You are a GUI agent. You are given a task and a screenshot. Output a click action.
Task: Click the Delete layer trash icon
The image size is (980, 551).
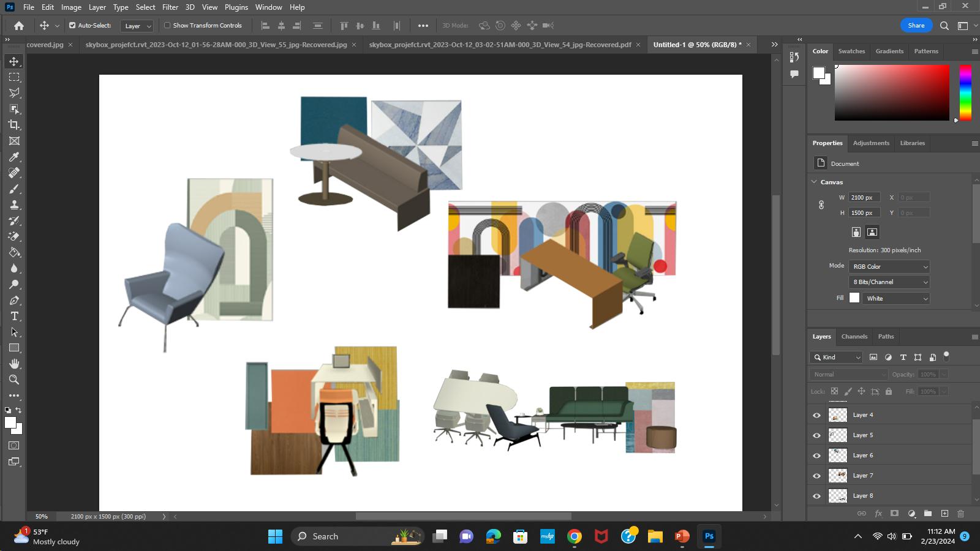960,513
